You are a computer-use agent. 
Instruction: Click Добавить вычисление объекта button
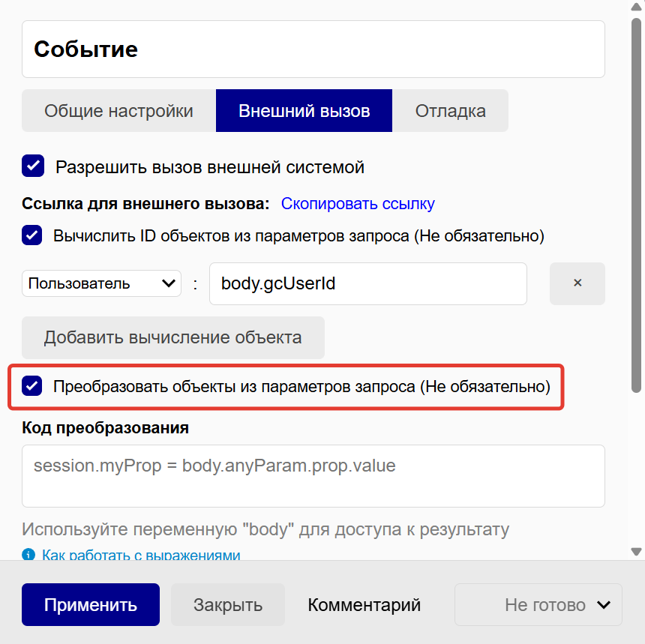tap(172, 337)
